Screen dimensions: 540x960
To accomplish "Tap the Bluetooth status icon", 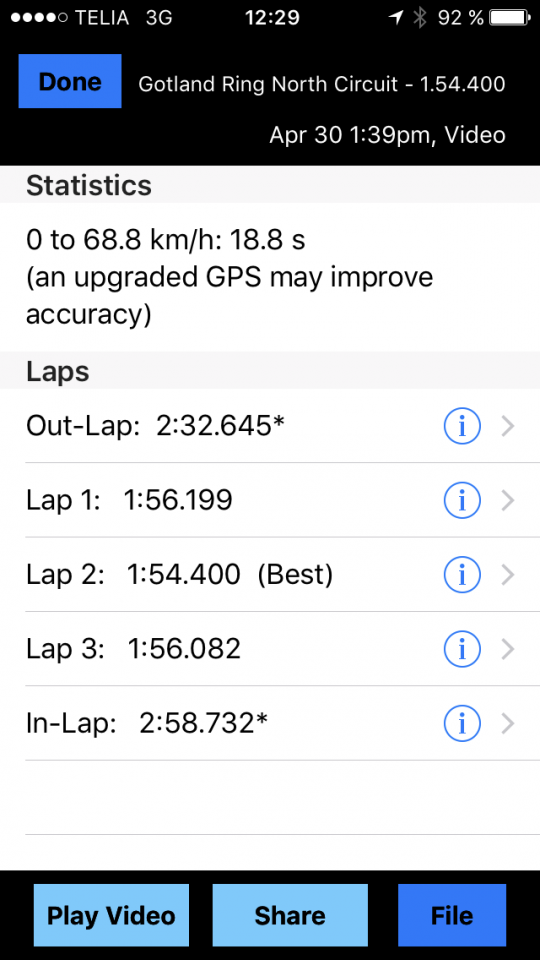I will click(419, 18).
